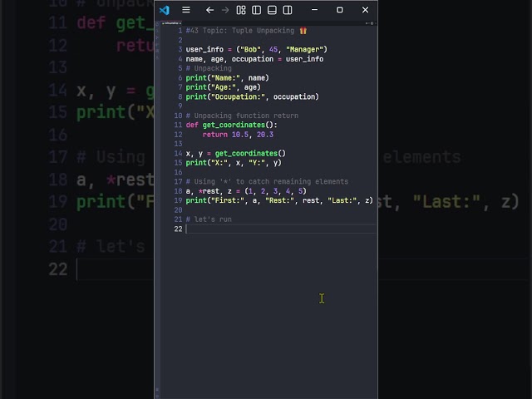Open the hamburger application menu
532x399 pixels.
186,10
